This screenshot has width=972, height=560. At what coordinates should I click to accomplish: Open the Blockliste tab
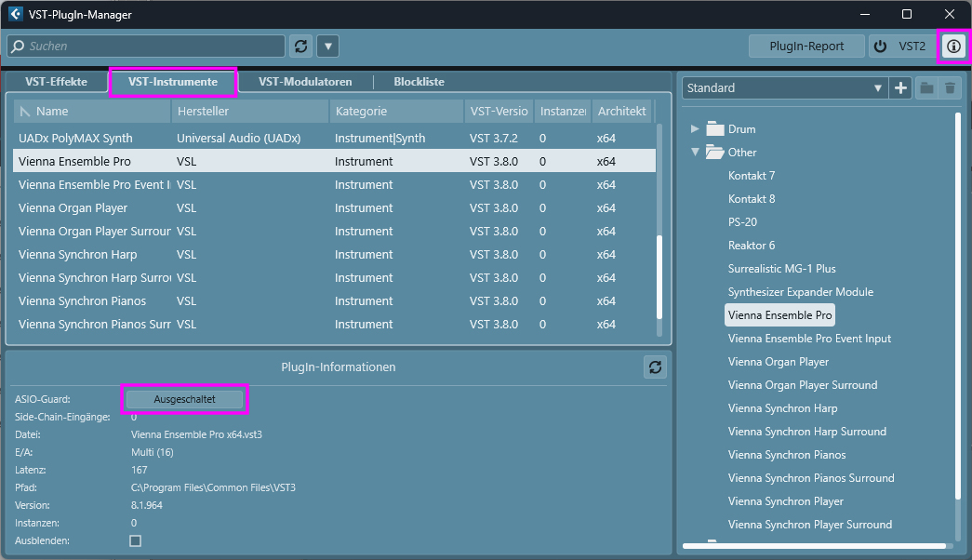point(419,82)
